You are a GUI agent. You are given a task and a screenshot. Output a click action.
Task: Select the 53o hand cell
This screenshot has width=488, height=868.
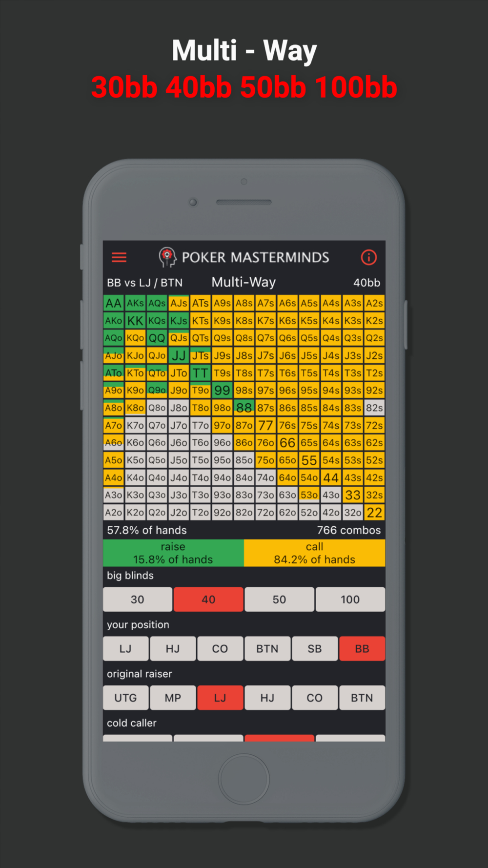pyautogui.click(x=309, y=495)
